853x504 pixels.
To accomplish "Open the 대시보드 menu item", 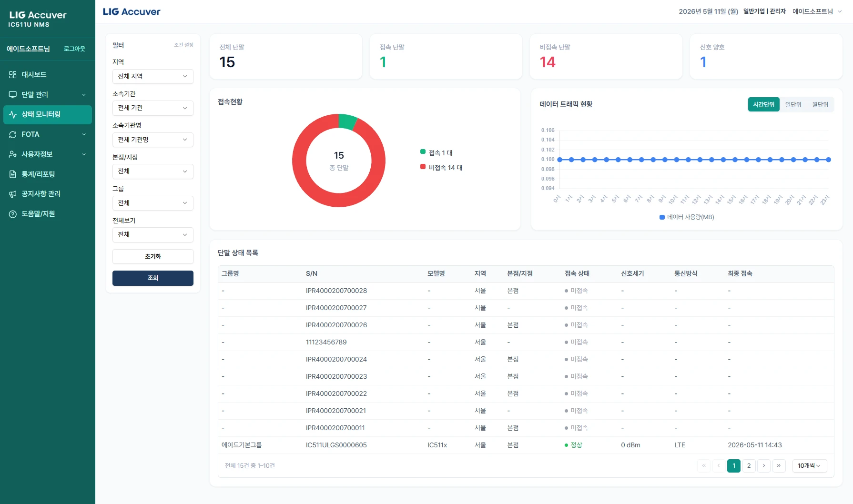I will [48, 75].
